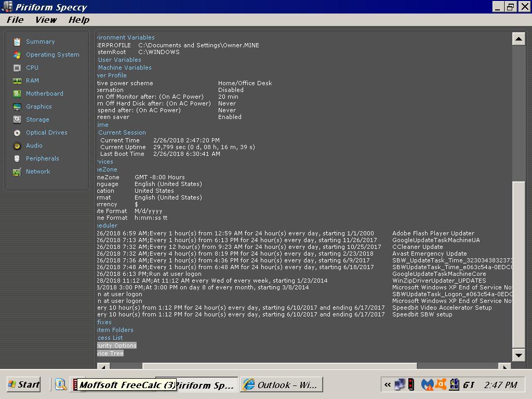Image resolution: width=532 pixels, height=399 pixels.
Task: Go to the Network section label
Action: (x=38, y=171)
